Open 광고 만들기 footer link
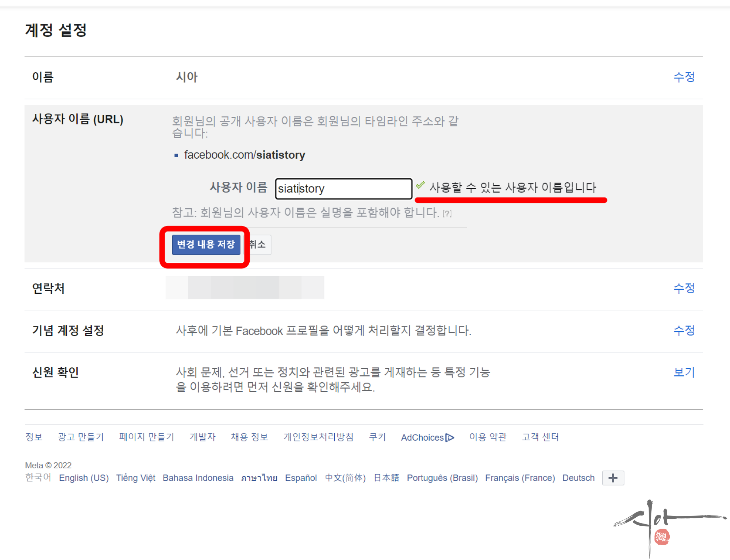This screenshot has height=560, width=730. tap(81, 437)
